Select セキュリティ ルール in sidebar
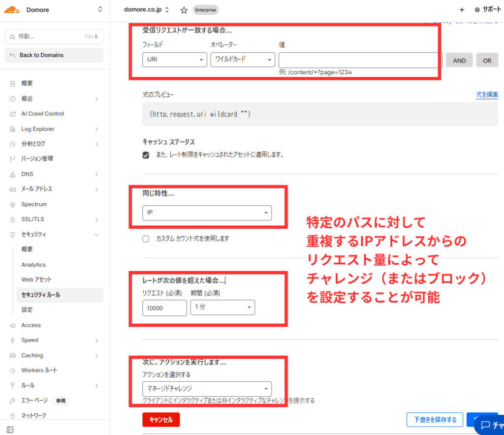This screenshot has width=504, height=435. 41,295
